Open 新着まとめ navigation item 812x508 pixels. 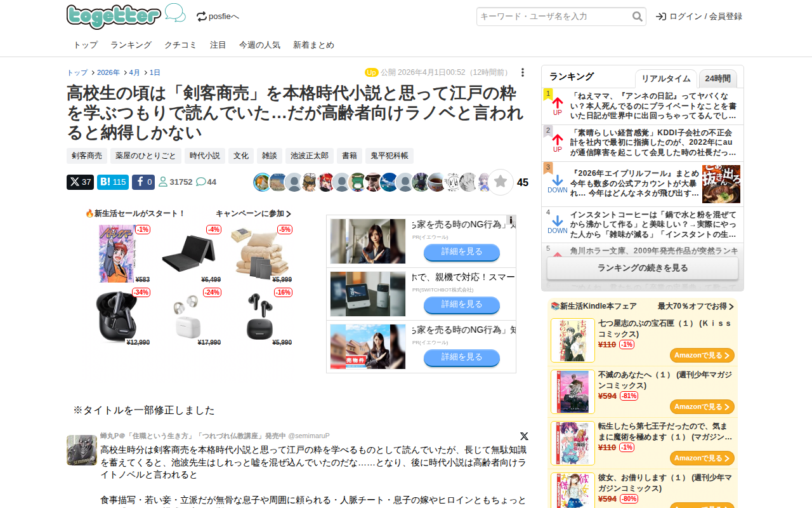(x=313, y=45)
